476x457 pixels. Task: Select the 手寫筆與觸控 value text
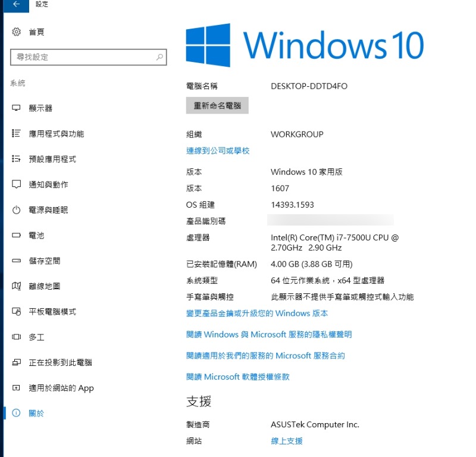click(342, 297)
